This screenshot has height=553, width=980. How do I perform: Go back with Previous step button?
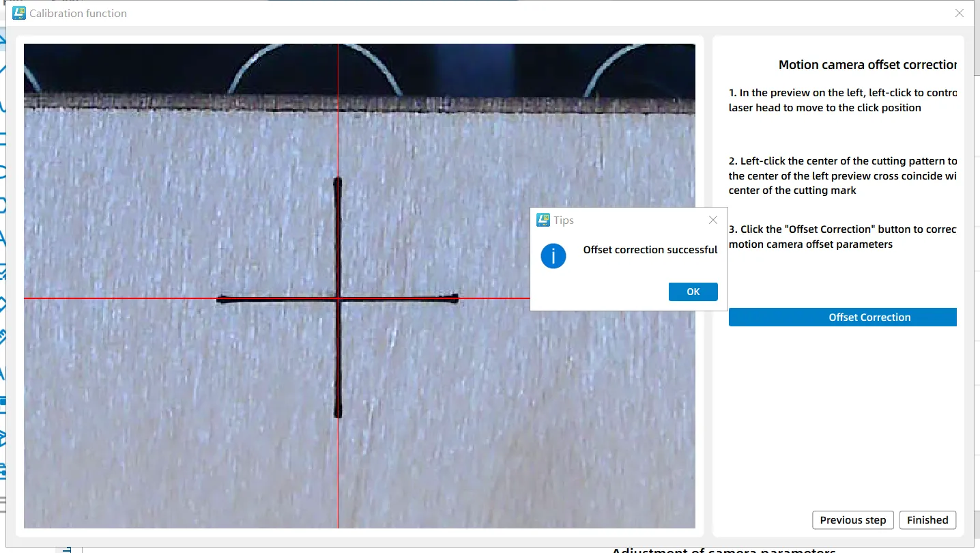click(852, 520)
